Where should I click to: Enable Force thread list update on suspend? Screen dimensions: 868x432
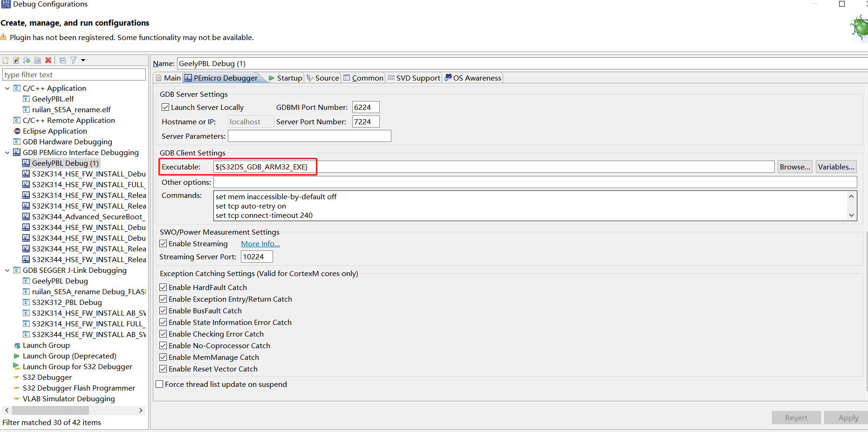click(159, 384)
